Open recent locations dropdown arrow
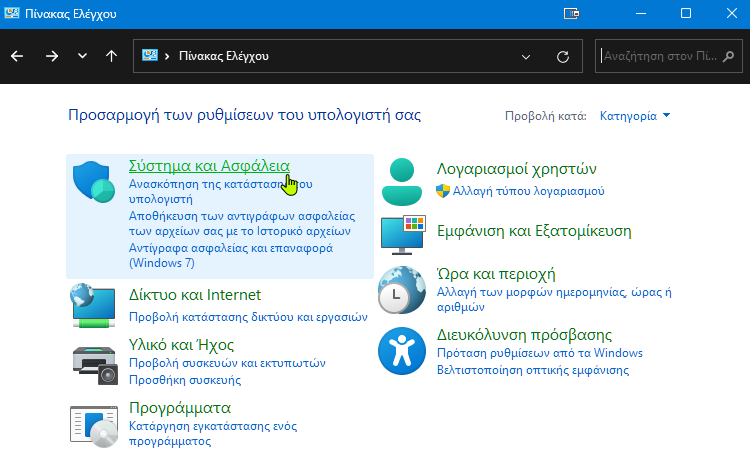Image resolution: width=750 pixels, height=475 pixels. pyautogui.click(x=82, y=56)
